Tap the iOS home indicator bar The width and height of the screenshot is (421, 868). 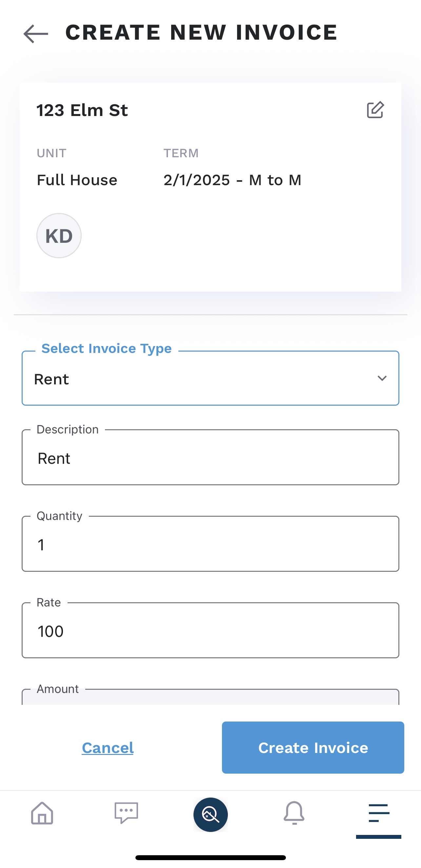click(210, 857)
